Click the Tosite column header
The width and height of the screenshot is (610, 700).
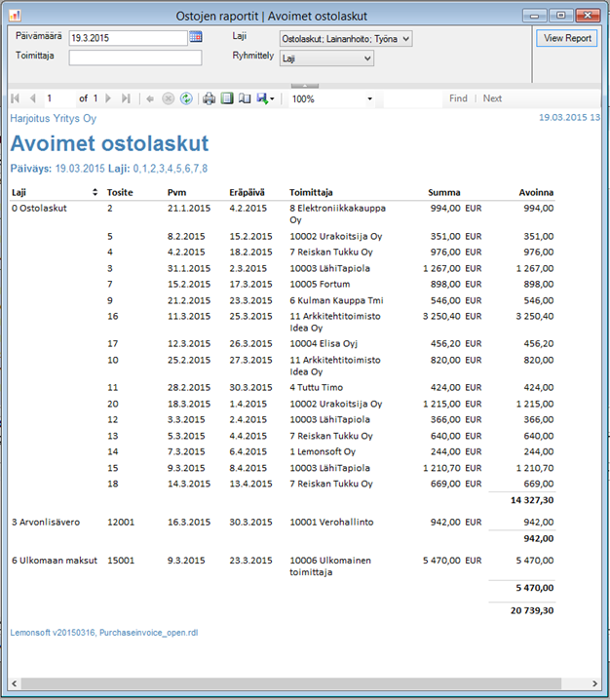[x=120, y=192]
